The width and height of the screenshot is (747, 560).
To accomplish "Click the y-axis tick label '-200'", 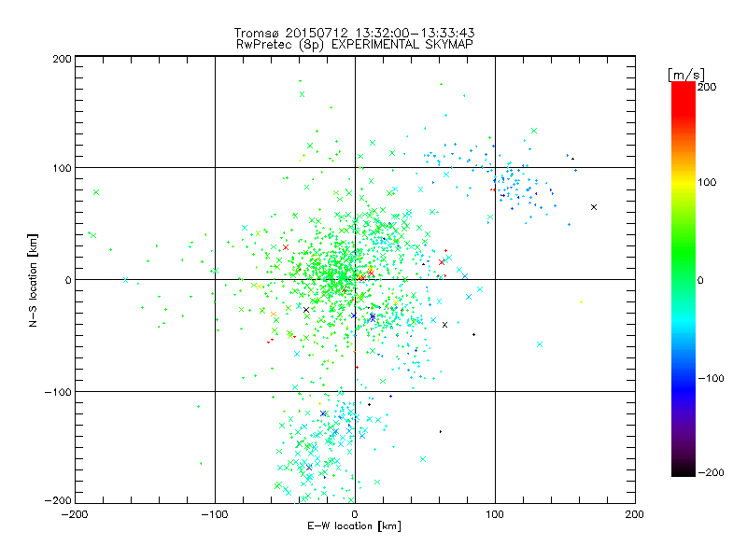I will 58,500.
